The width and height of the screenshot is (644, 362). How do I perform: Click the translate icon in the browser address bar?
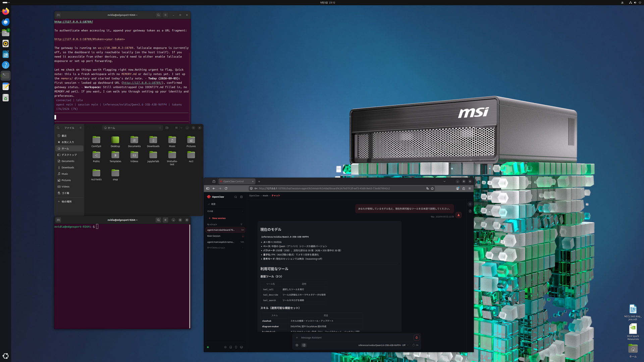tap(427, 188)
